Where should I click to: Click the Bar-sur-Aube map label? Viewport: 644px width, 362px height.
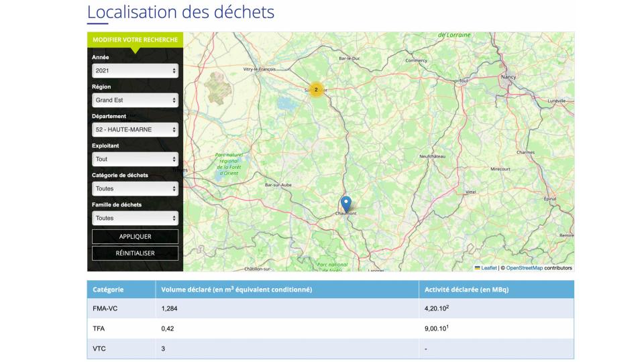tap(278, 185)
